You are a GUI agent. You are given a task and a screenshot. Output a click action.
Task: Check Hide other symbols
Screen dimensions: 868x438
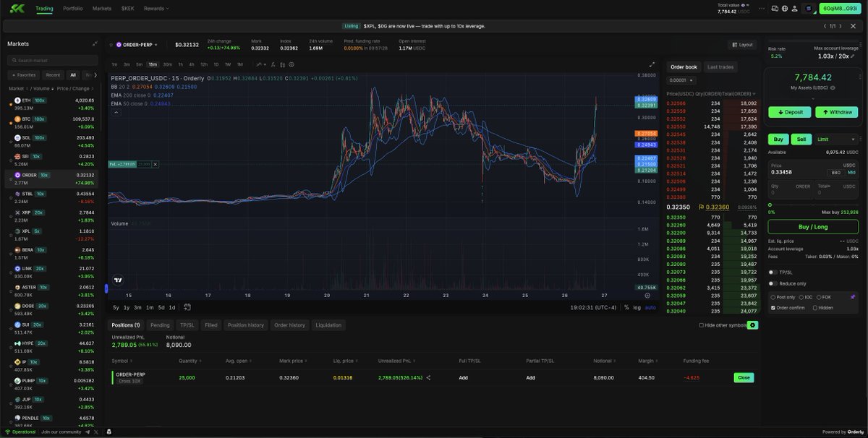pos(702,325)
